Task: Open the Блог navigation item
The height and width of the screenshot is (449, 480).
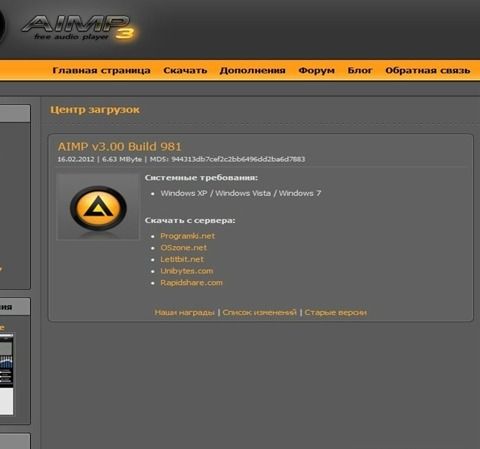Action: pos(360,70)
